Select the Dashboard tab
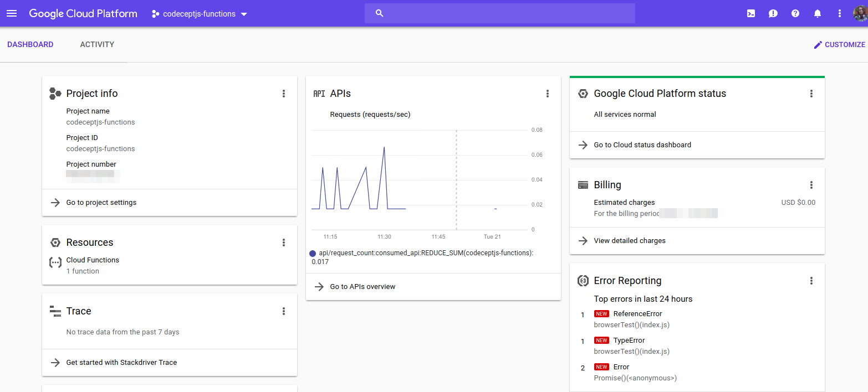Viewport: 868px width, 392px height. [30, 44]
